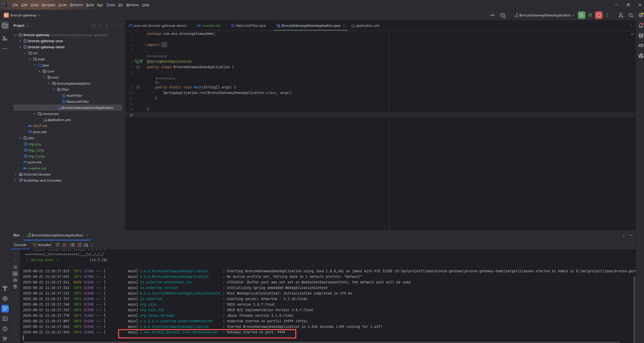Open Search Everywhere magnifier icon

pos(631,15)
